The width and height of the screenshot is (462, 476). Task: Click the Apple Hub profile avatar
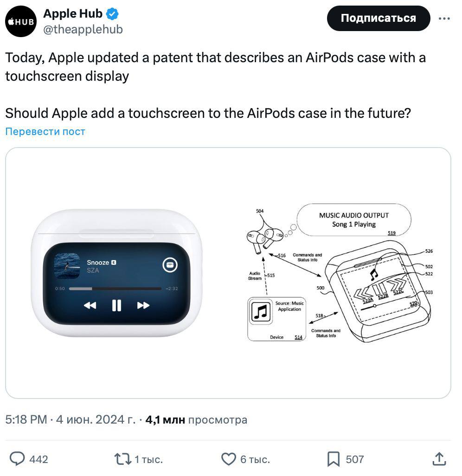point(21,21)
